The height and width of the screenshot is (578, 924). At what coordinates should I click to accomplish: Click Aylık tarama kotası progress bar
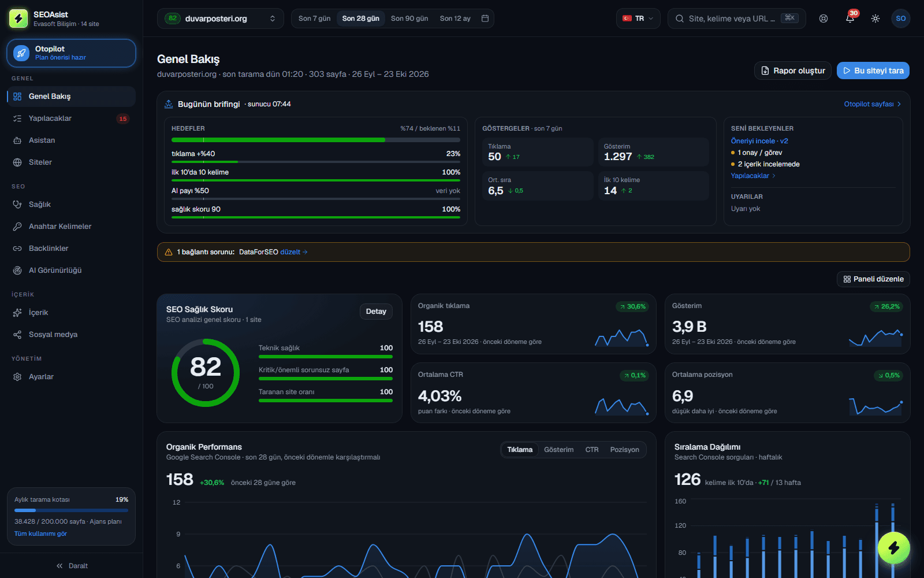(x=71, y=510)
